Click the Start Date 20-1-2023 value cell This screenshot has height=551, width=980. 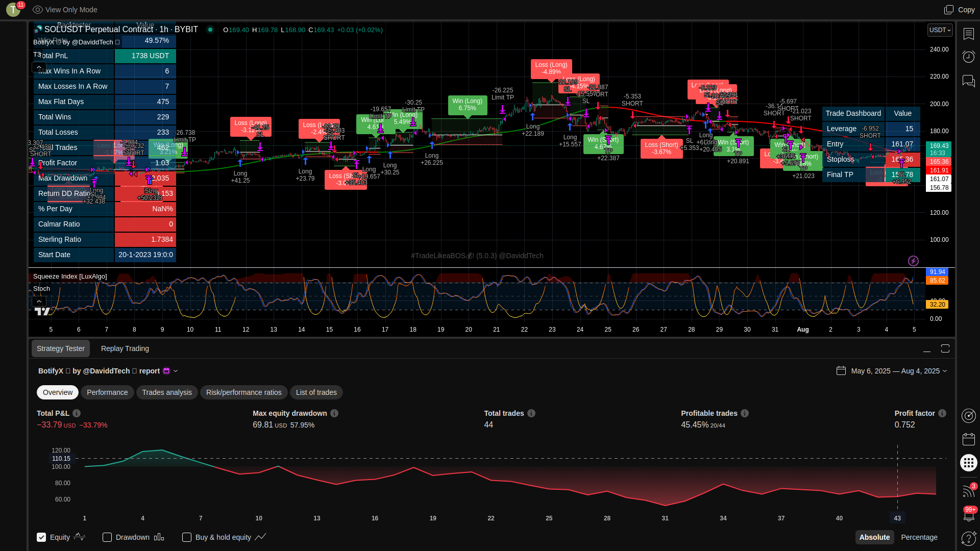(145, 255)
